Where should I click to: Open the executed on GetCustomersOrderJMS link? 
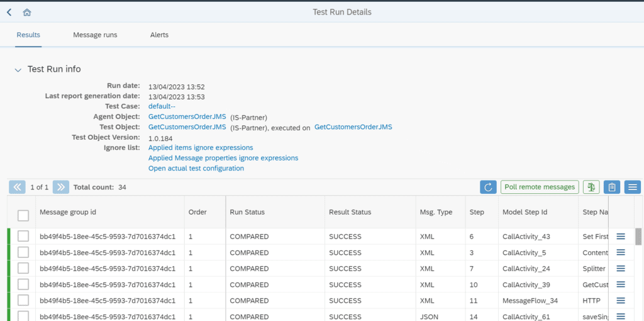(353, 127)
